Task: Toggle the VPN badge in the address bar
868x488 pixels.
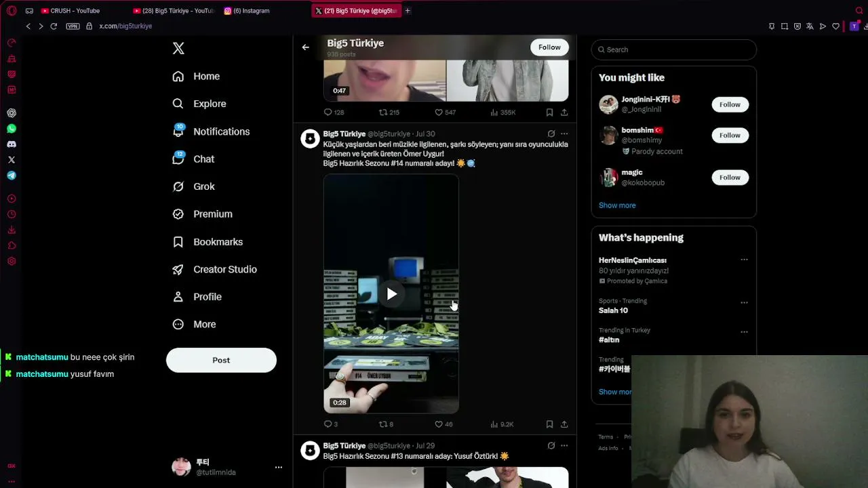Action: tap(73, 26)
